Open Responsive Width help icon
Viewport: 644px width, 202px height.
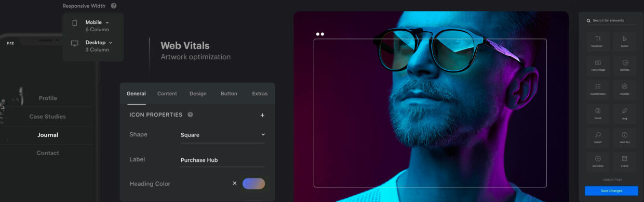click(114, 6)
